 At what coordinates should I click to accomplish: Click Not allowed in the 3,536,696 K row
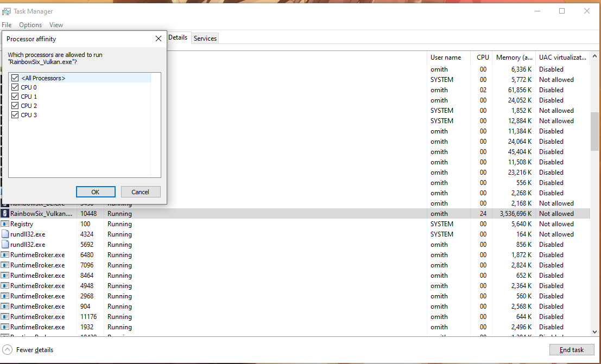(x=556, y=214)
